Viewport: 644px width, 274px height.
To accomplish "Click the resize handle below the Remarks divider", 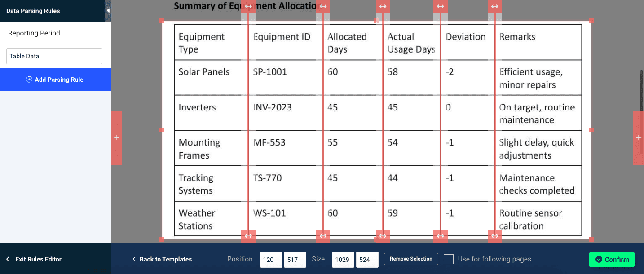I will click(495, 236).
